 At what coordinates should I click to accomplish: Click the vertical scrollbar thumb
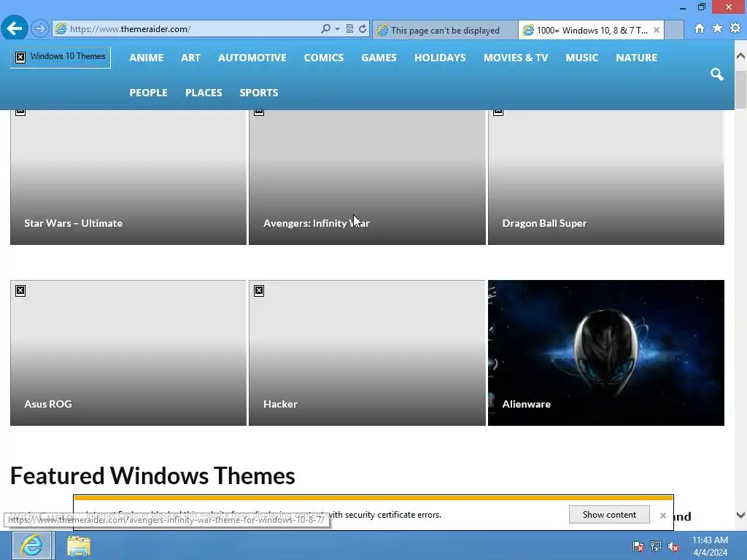coord(741,90)
